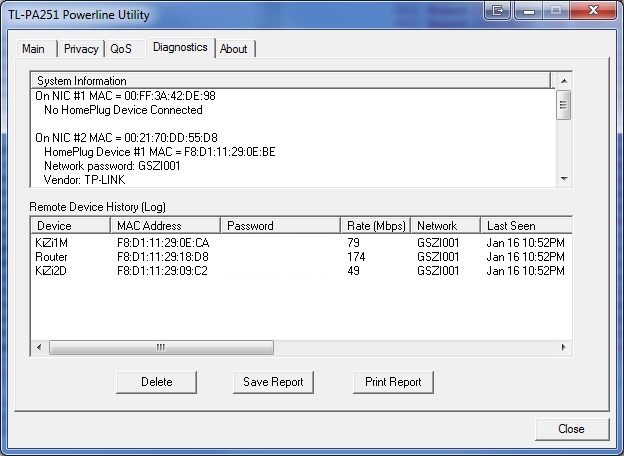
Task: Sort by the MAC Address column header
Action: tap(164, 226)
